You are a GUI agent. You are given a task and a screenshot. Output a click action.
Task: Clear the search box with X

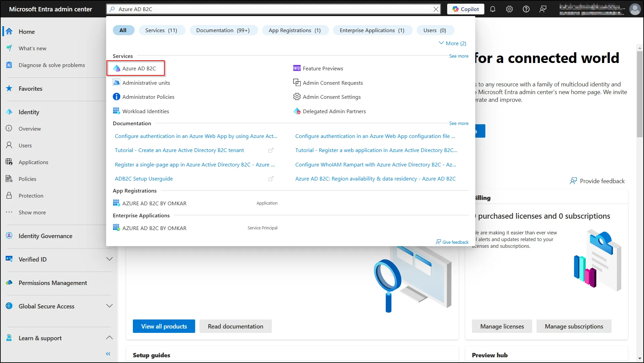click(436, 9)
